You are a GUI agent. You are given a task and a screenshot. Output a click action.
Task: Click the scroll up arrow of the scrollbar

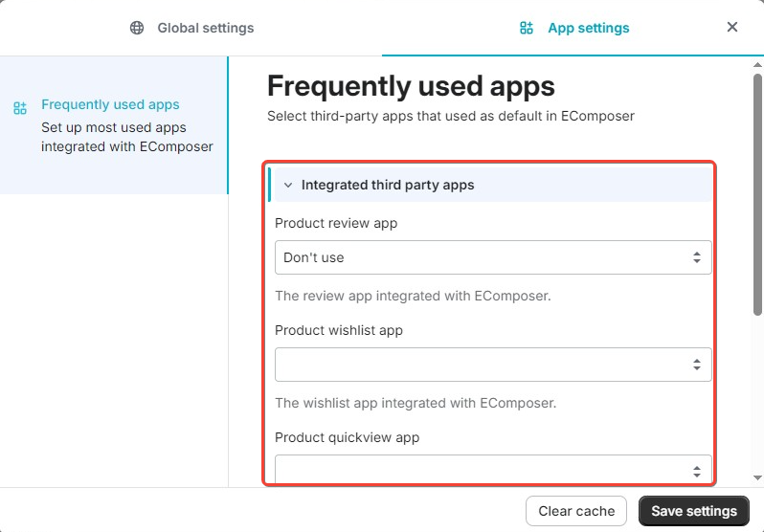coord(757,65)
